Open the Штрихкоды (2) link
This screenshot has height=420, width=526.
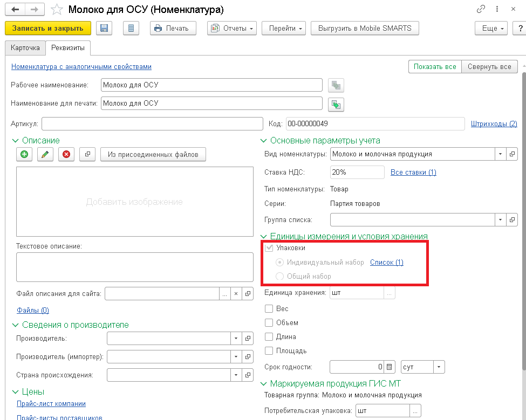click(x=494, y=123)
